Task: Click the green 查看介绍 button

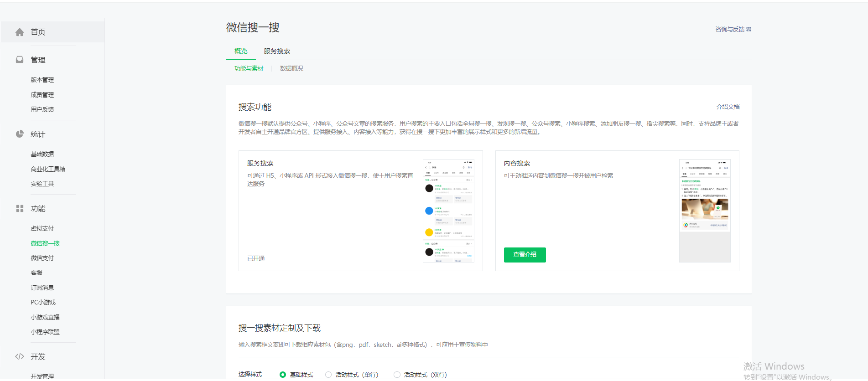Action: 525,255
